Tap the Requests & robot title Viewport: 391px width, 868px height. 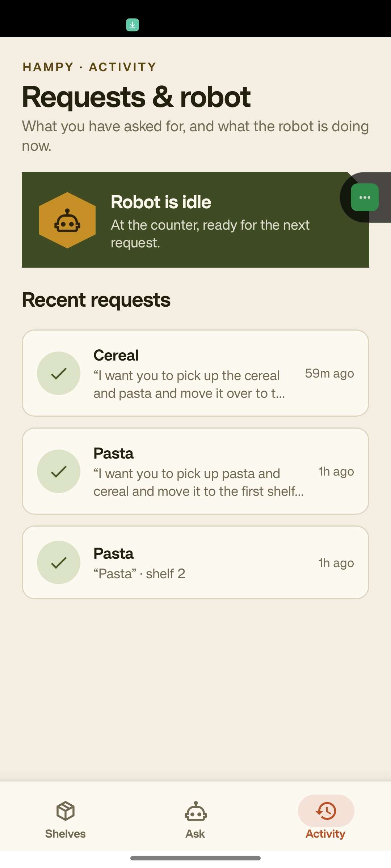point(136,97)
